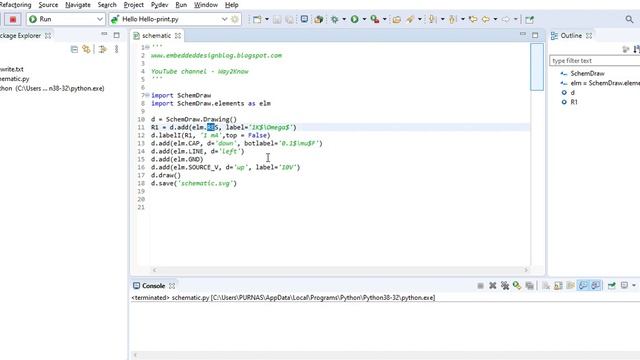This screenshot has height=360, width=640.
Task: Click the magnifier Quick Access search icon
Action: click(629, 19)
